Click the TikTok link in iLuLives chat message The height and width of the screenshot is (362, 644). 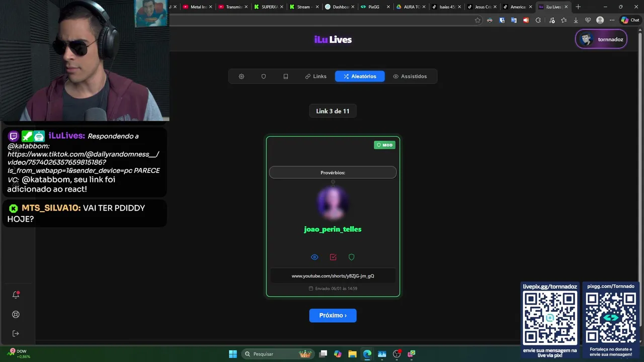[x=84, y=162]
